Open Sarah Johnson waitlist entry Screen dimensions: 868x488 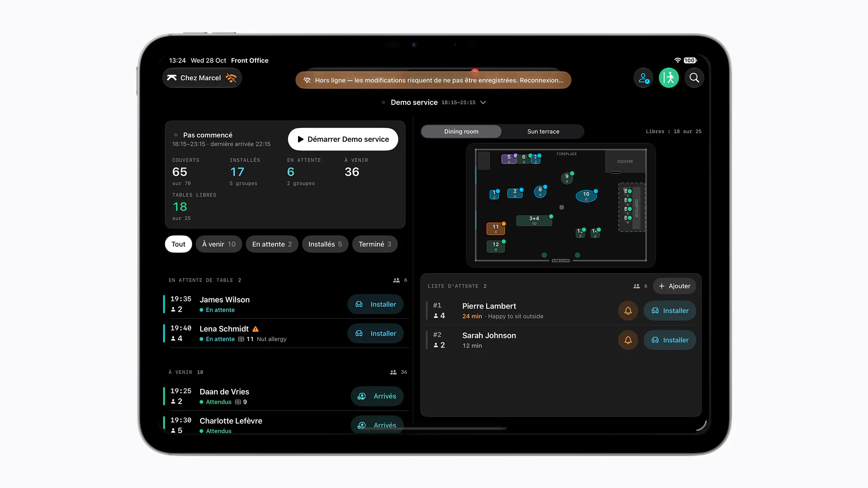point(561,340)
